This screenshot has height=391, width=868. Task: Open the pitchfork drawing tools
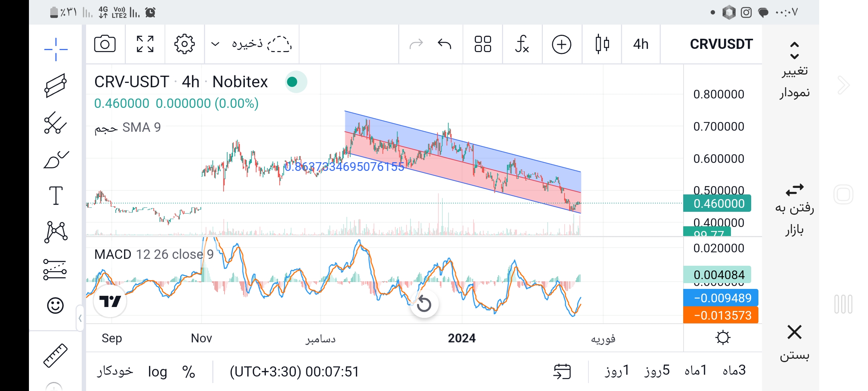(56, 123)
